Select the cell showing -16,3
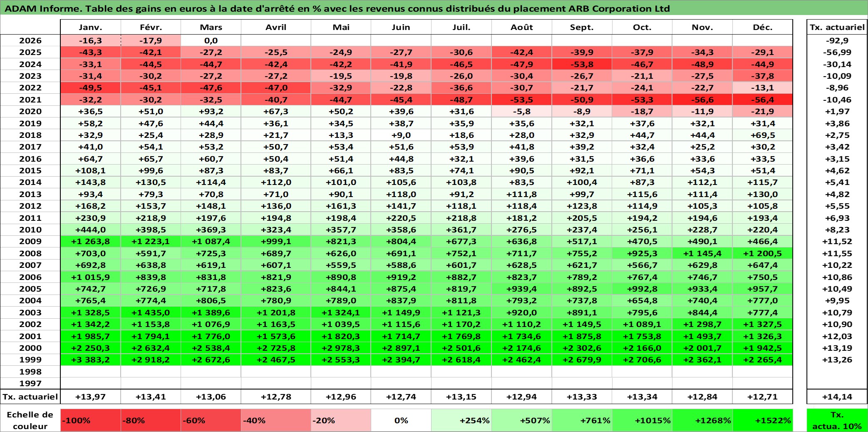Viewport: 868px width, 432px height. 90,40
